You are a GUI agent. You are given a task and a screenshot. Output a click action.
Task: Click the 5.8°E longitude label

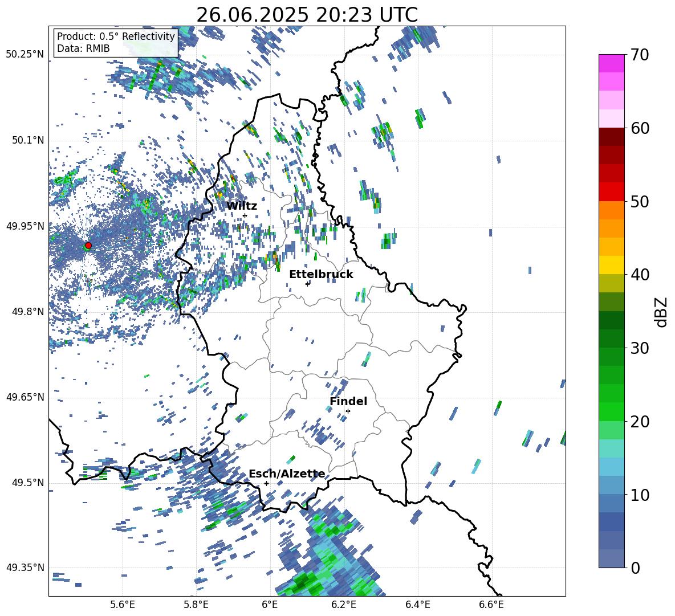coord(196,605)
